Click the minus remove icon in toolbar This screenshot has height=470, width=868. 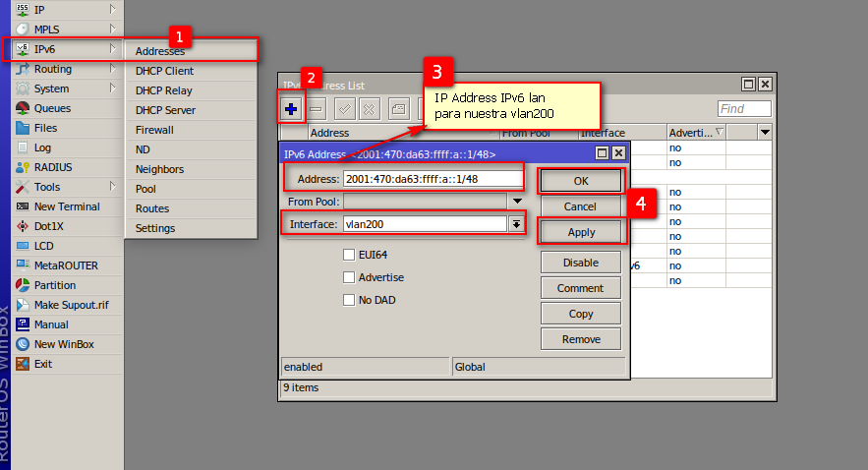click(317, 108)
